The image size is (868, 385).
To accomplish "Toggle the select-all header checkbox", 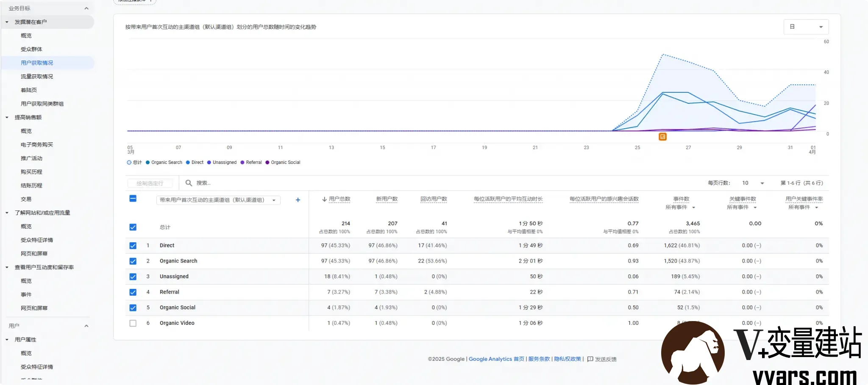I will 133,199.
